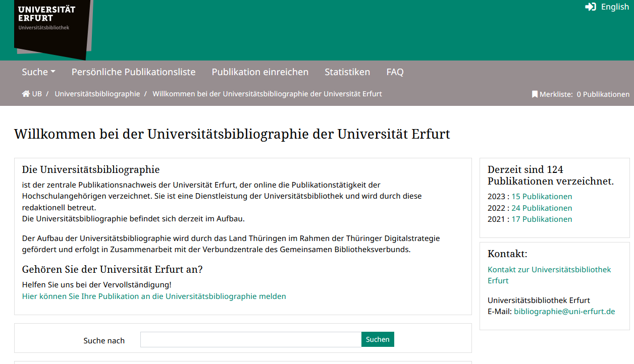Click the Suche nach text field
The width and height of the screenshot is (634, 364).
tap(250, 340)
